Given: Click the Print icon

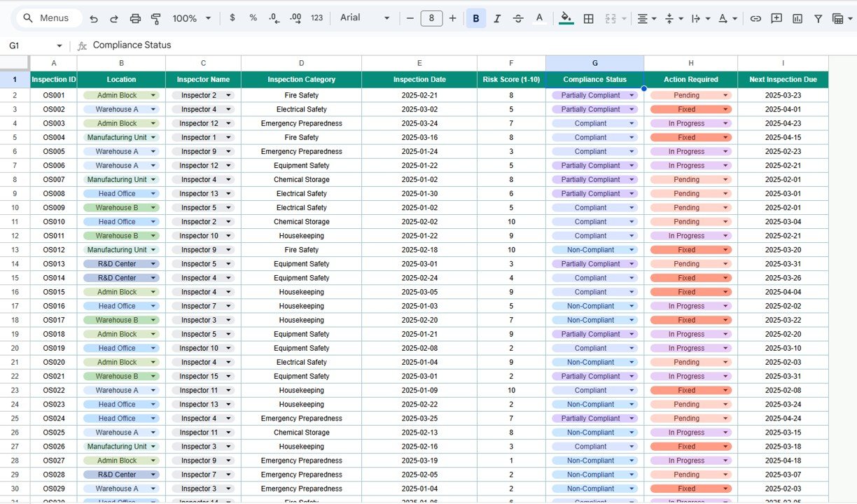Looking at the screenshot, I should click(135, 17).
